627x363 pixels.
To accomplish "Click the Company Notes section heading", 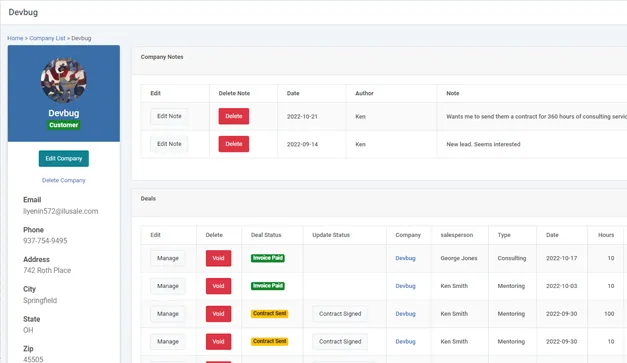I will point(162,57).
